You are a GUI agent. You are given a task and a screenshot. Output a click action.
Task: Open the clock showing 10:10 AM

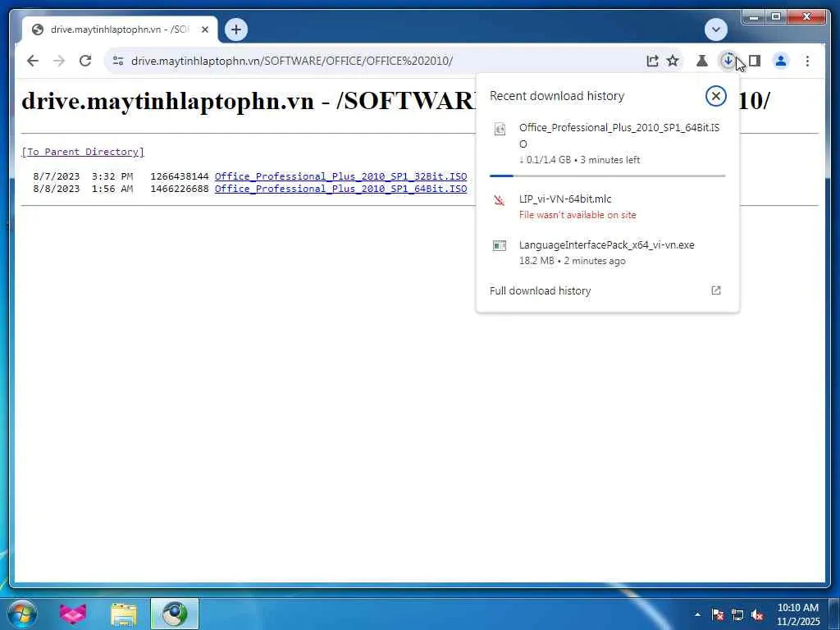798,614
